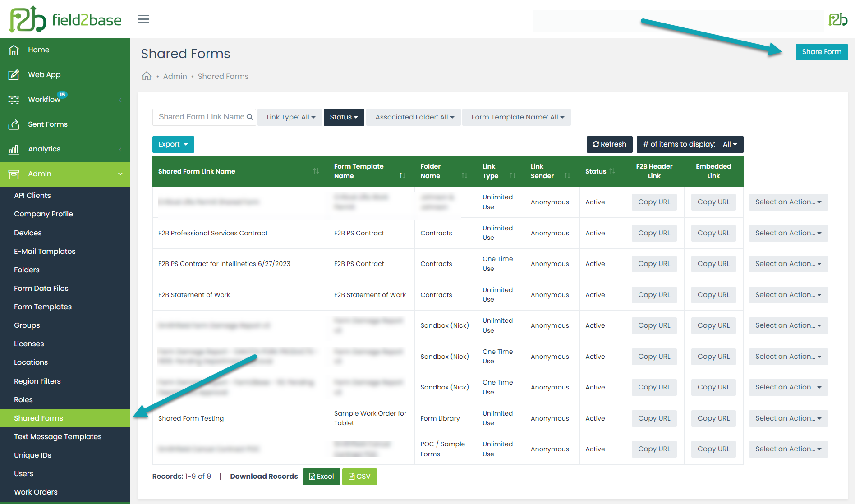This screenshot has width=855, height=504.
Task: Sort by Link Type column
Action: click(513, 175)
